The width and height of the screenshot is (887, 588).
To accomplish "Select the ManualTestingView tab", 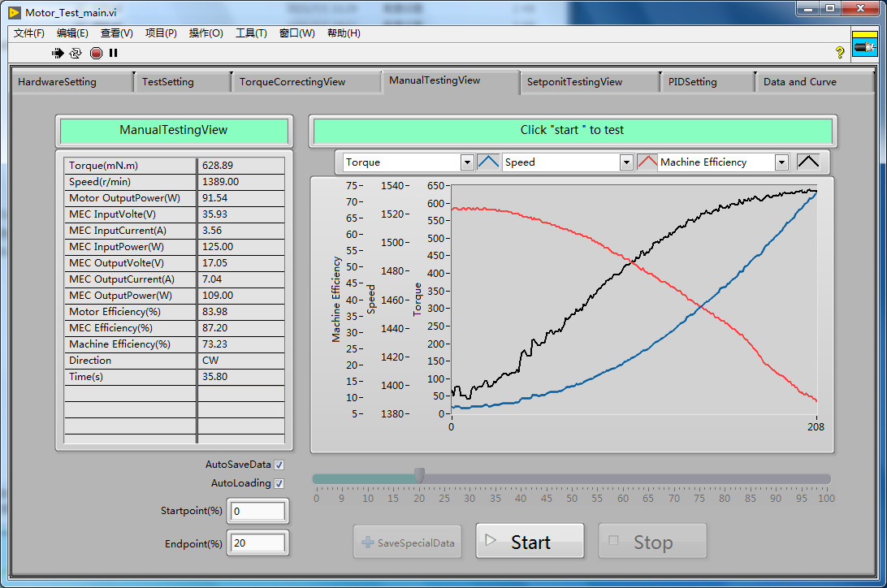I will 452,81.
